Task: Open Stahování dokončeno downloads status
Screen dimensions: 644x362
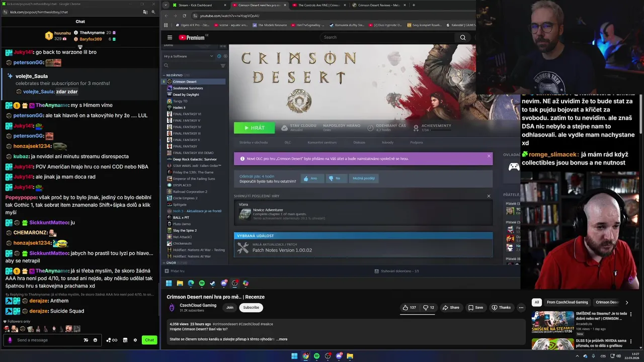Action: (396, 271)
